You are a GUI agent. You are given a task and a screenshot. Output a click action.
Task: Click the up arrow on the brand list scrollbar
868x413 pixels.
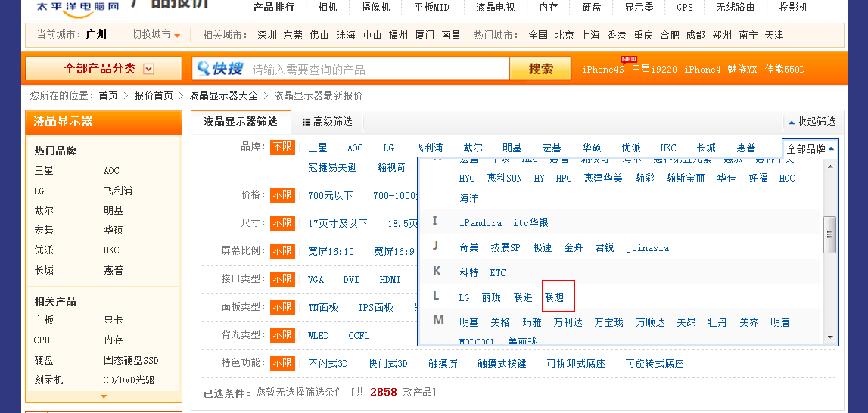coord(830,166)
